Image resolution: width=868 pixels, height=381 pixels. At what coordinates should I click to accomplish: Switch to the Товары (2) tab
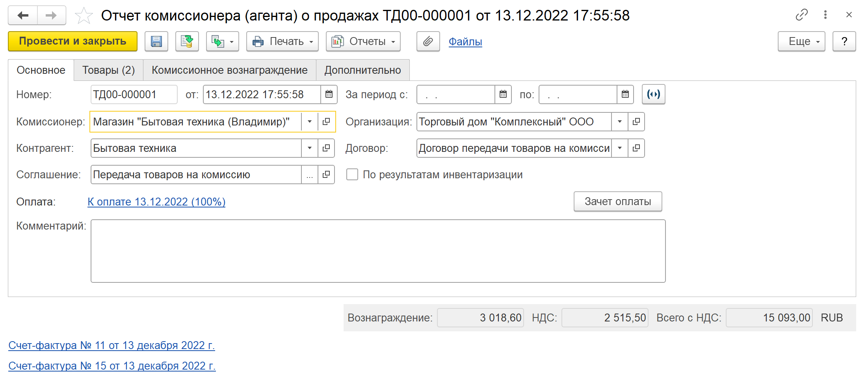tap(108, 70)
